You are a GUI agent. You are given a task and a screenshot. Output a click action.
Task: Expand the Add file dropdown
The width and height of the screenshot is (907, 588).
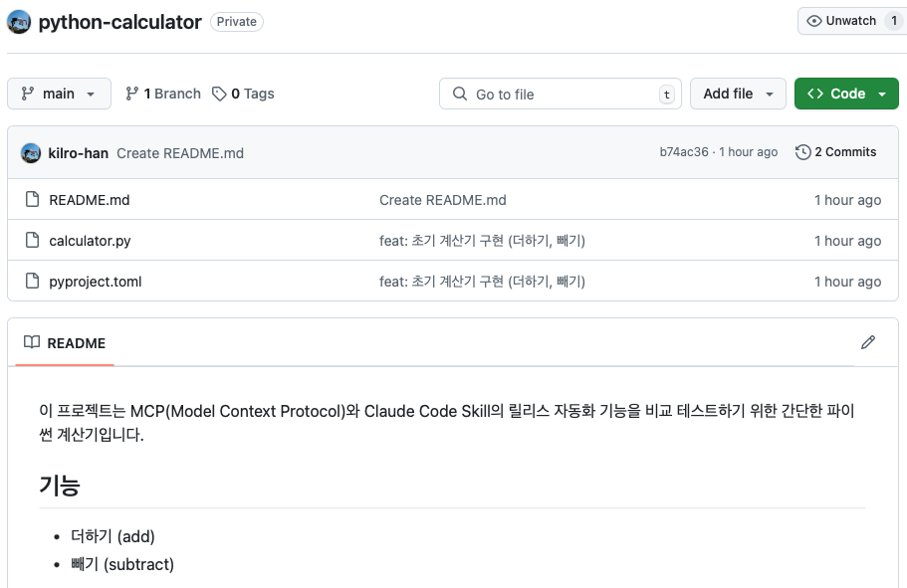738,94
